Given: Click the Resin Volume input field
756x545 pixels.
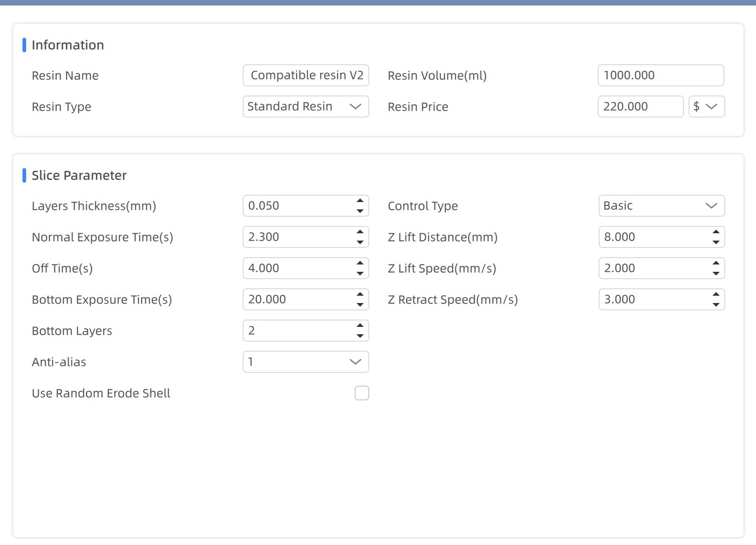Looking at the screenshot, I should [x=661, y=75].
